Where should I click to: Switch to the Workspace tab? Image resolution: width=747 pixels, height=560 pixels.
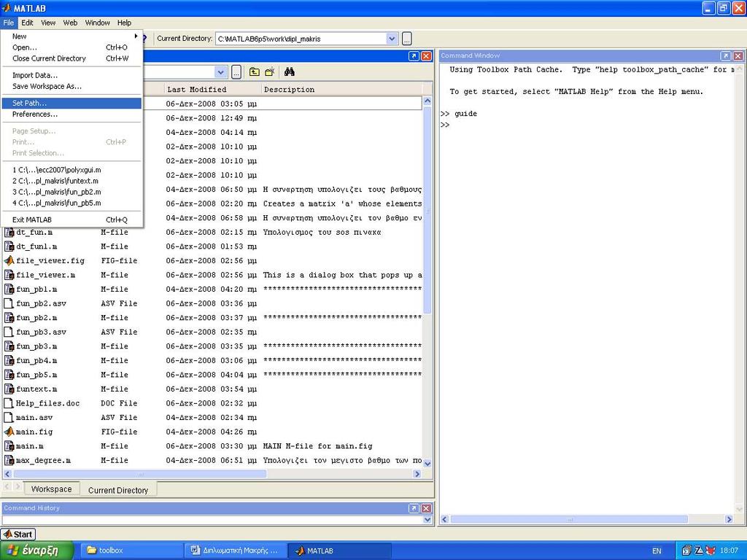[x=51, y=489]
